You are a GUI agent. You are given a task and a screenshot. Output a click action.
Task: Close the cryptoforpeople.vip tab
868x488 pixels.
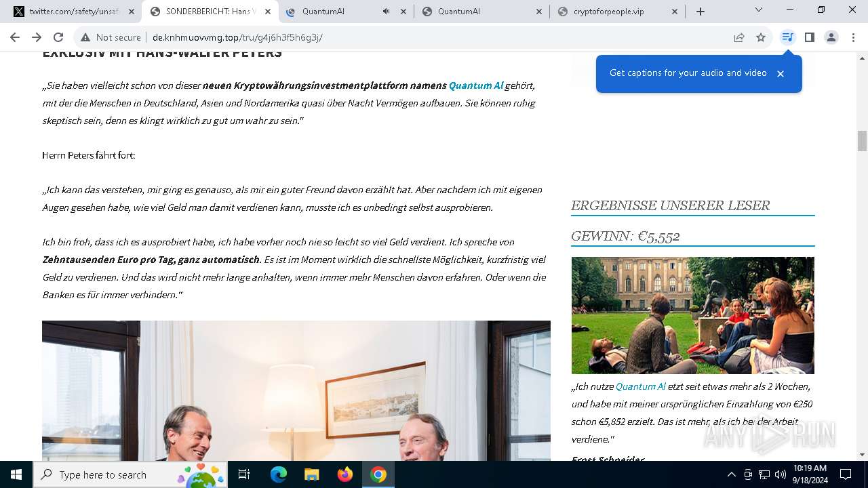coord(674,12)
